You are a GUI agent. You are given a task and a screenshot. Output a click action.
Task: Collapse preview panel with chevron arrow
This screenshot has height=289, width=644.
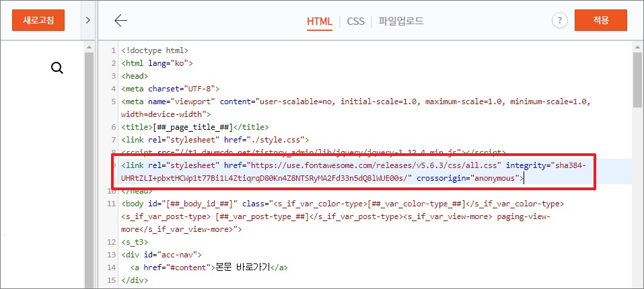point(87,20)
